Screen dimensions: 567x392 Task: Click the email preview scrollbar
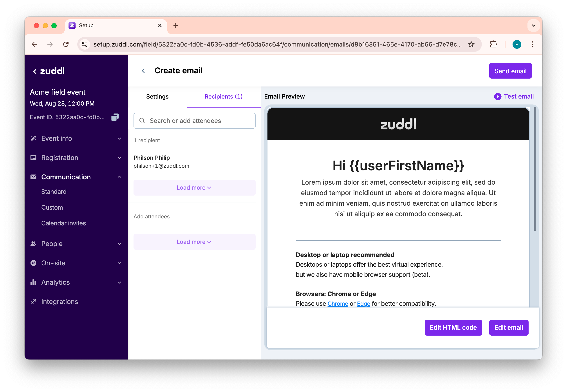pos(534,169)
